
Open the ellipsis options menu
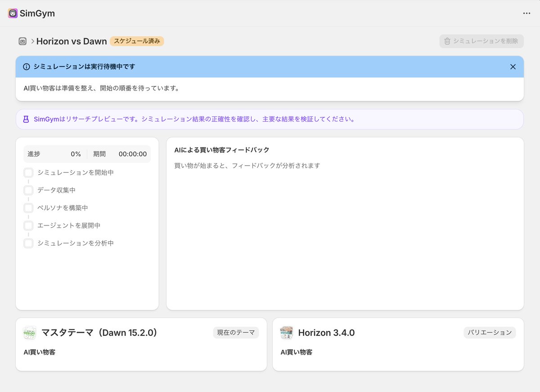click(526, 13)
